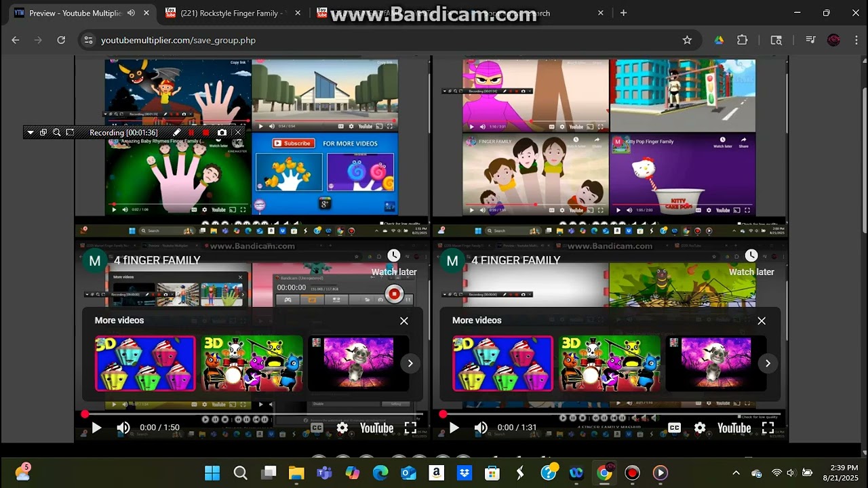The width and height of the screenshot is (868, 488).
Task: Open channel avatar on left video
Action: point(95,260)
